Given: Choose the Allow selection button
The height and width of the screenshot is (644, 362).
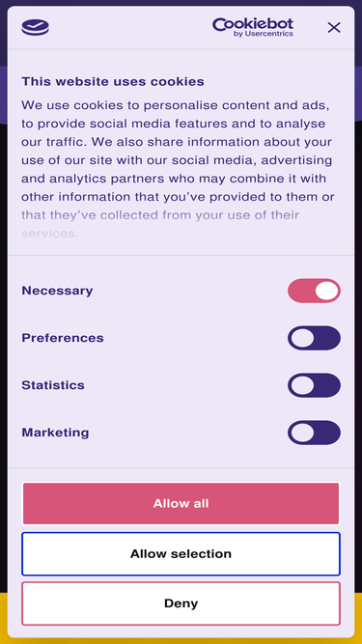Looking at the screenshot, I should pos(181,553).
